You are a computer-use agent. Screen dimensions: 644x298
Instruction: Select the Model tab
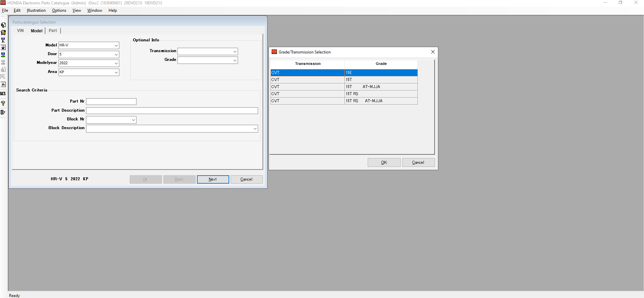[x=37, y=31]
